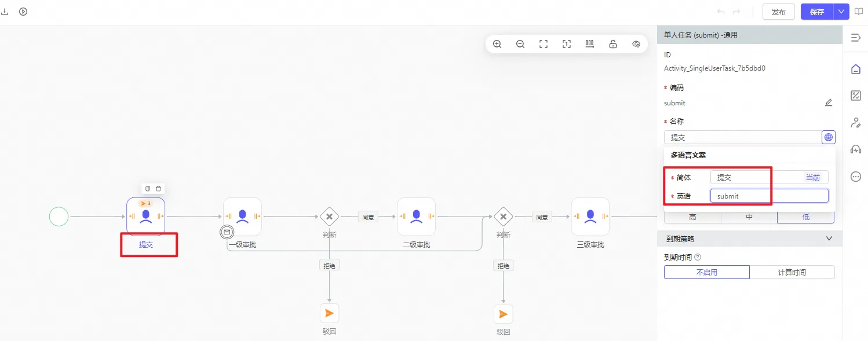Select the 计算时间 expiry option
The height and width of the screenshot is (341, 868).
[x=792, y=272]
